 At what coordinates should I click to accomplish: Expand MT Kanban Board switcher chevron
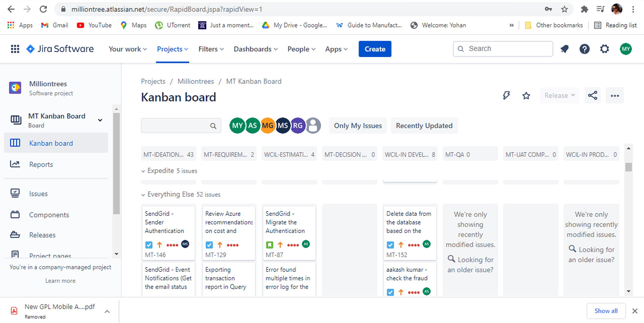(100, 120)
